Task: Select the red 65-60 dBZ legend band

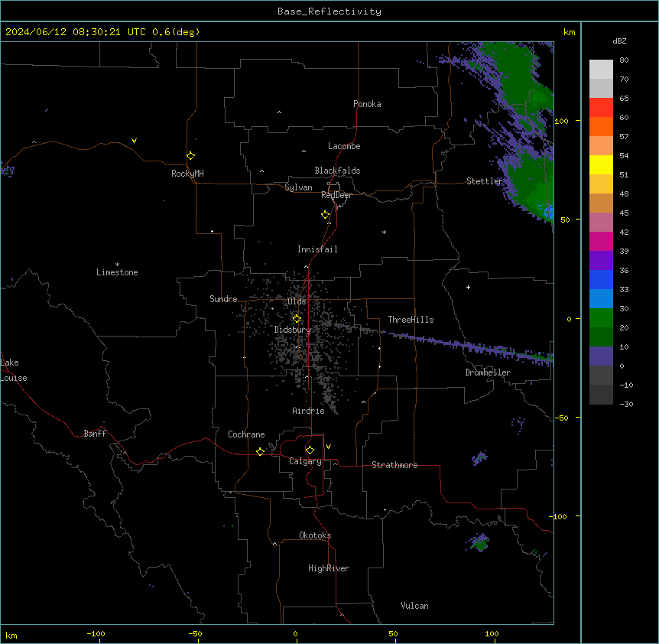Action: (601, 108)
